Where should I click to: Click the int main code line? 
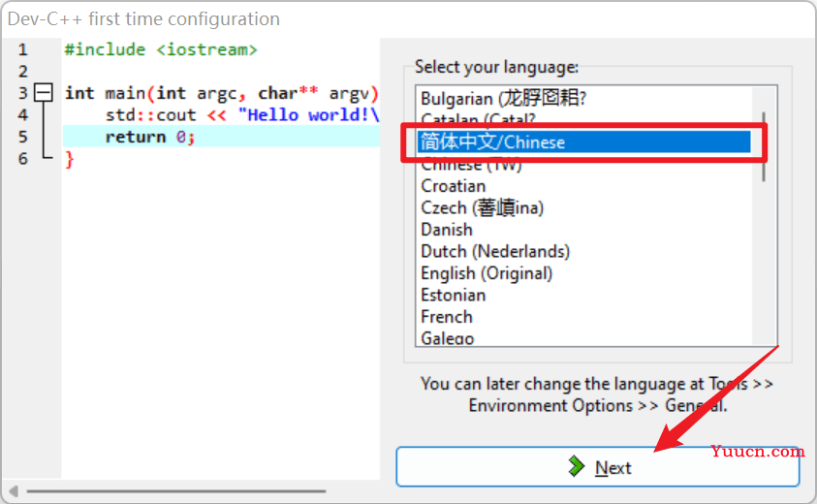(221, 93)
